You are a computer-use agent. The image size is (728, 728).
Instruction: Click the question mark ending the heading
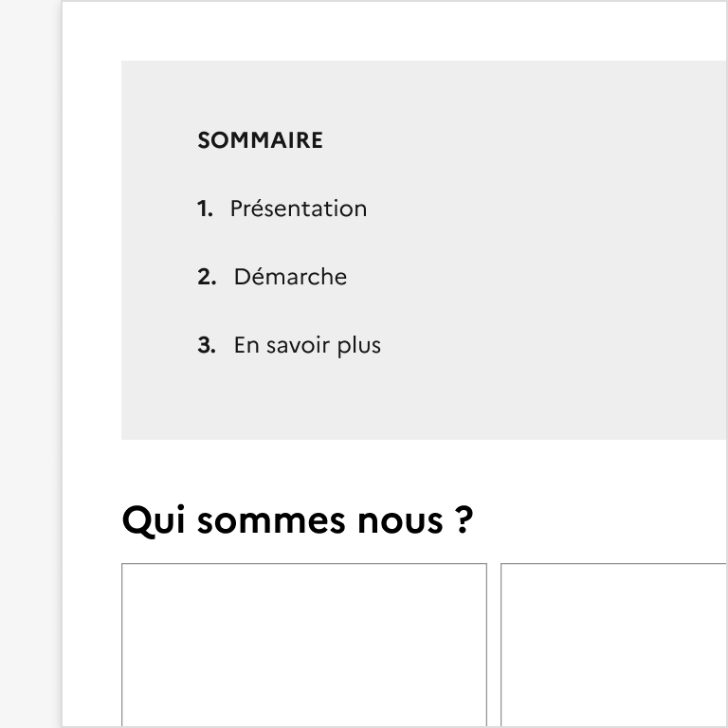pyautogui.click(x=464, y=520)
